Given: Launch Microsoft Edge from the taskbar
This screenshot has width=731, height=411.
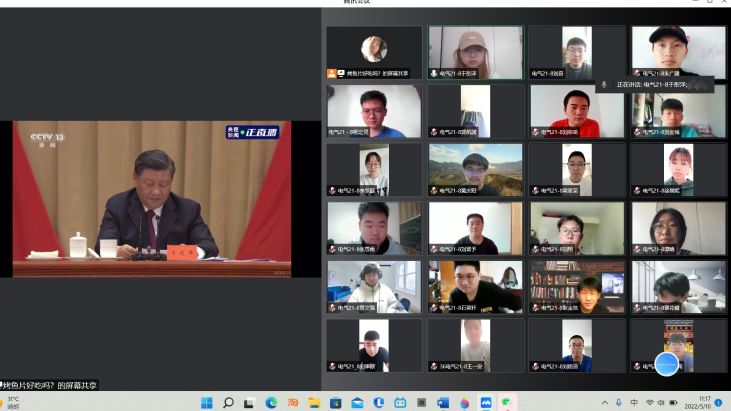Looking at the screenshot, I should 271,403.
